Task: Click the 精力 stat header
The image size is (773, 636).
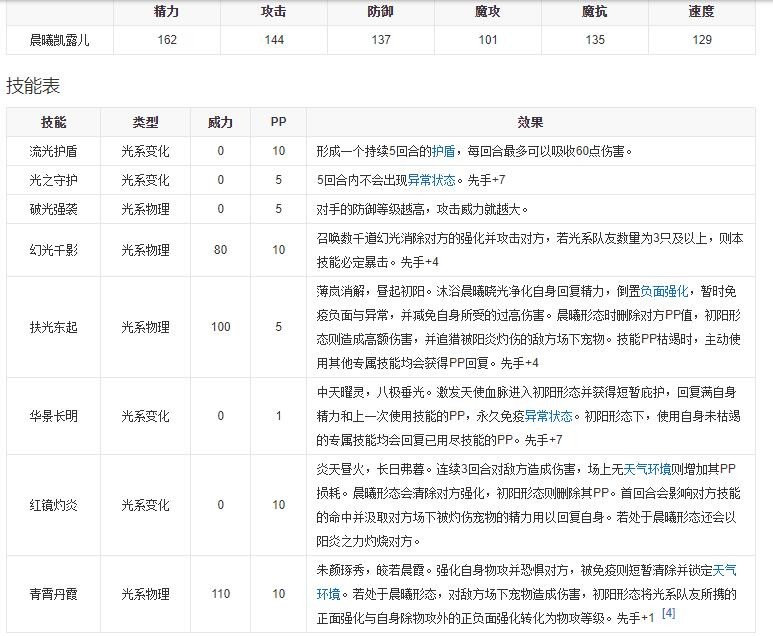Action: tap(166, 12)
